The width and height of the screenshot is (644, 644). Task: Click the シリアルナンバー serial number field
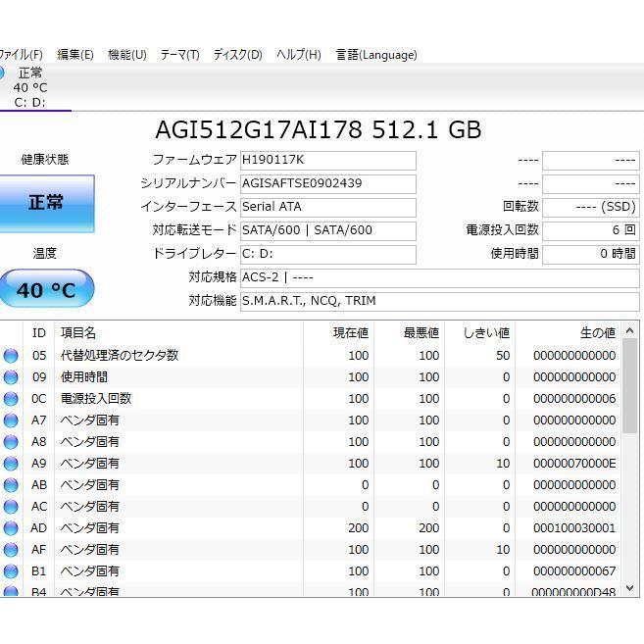point(327,183)
